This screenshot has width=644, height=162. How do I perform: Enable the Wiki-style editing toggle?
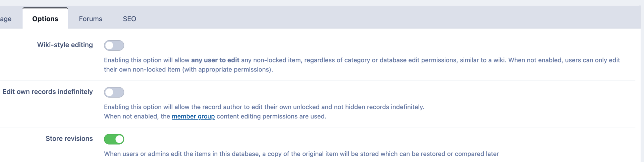click(x=114, y=45)
